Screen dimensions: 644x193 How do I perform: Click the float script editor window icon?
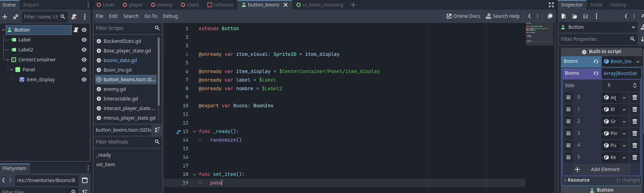click(x=550, y=16)
